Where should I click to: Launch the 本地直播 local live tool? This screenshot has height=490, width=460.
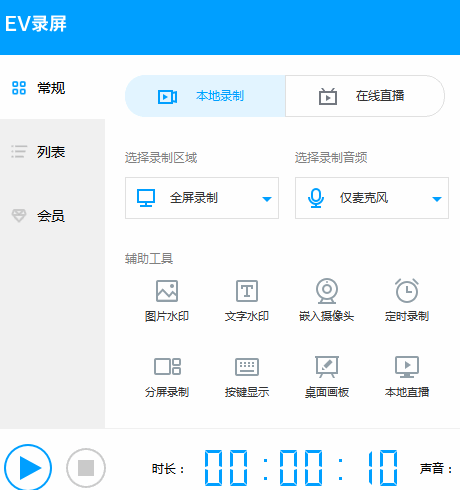[407, 377]
